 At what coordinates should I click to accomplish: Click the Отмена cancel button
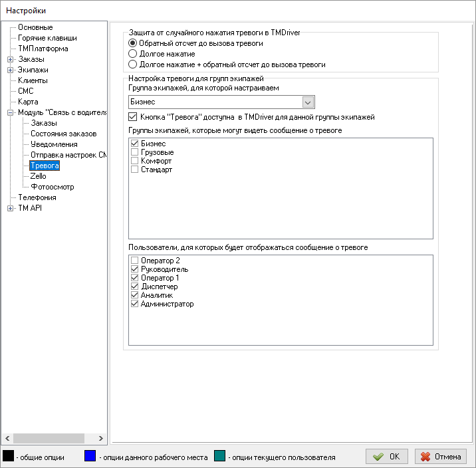point(440,457)
